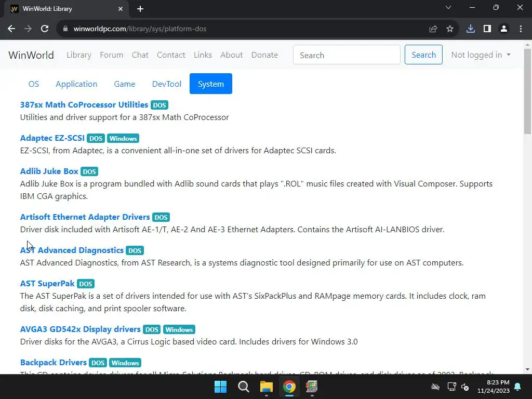Open Windows Start menu

[220, 387]
